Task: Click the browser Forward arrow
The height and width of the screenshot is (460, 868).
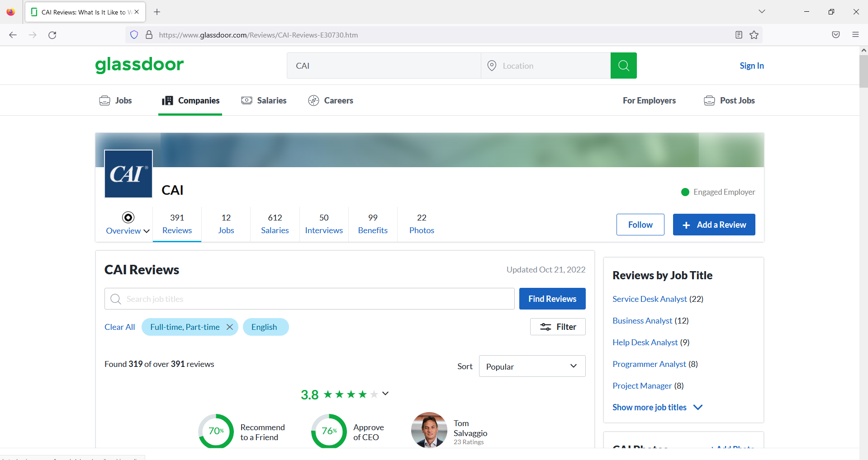Action: (33, 35)
